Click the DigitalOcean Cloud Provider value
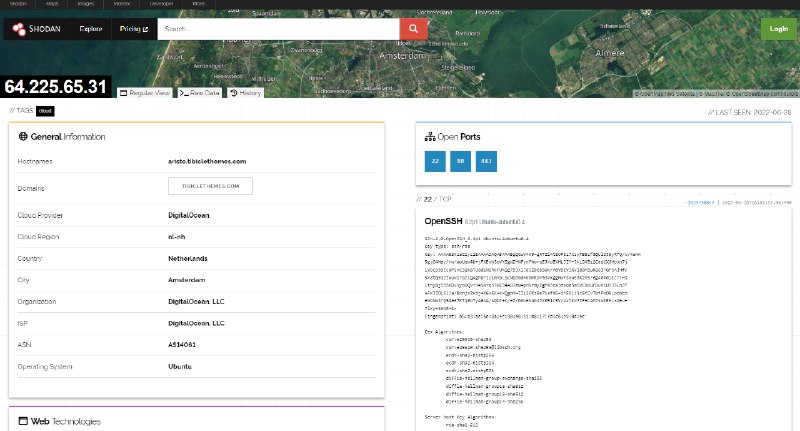This screenshot has height=431, width=800. [x=189, y=215]
